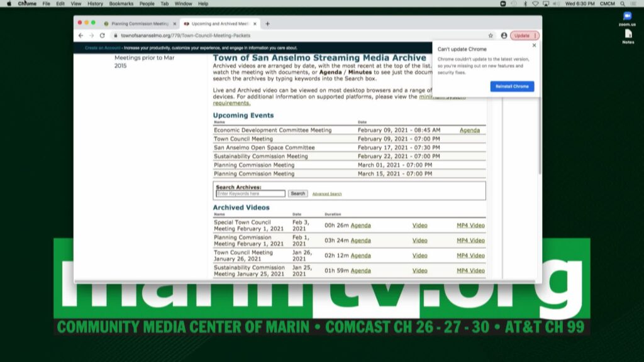Viewport: 644px width, 362px height.
Task: Open MP4 Video for Town Council January 26
Action: (470, 255)
